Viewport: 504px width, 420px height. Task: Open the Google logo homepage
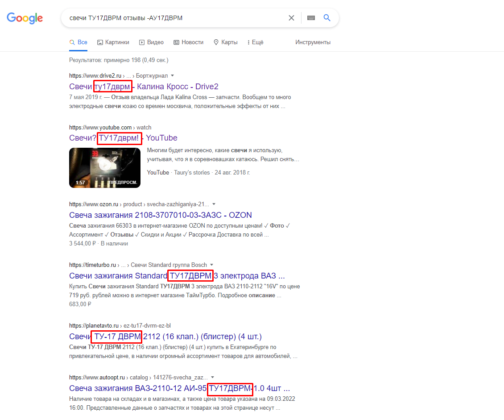25,18
